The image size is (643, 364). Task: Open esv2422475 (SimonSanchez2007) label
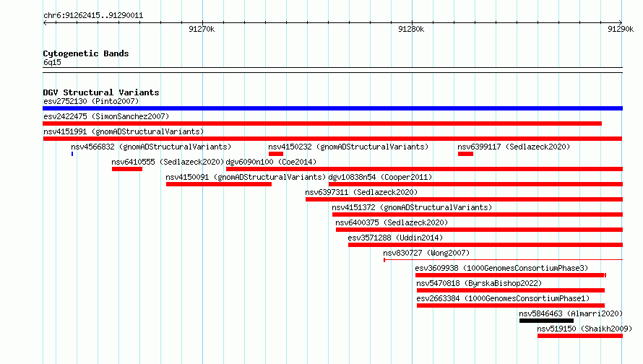tap(106, 116)
